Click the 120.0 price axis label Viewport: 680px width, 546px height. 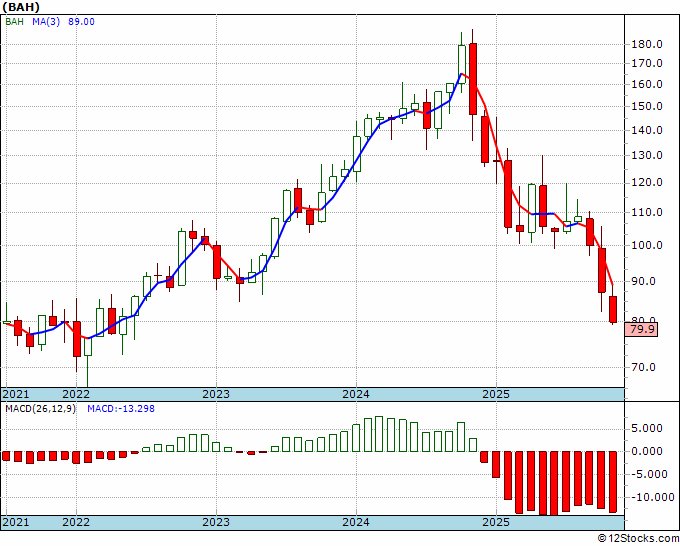pyautogui.click(x=646, y=183)
